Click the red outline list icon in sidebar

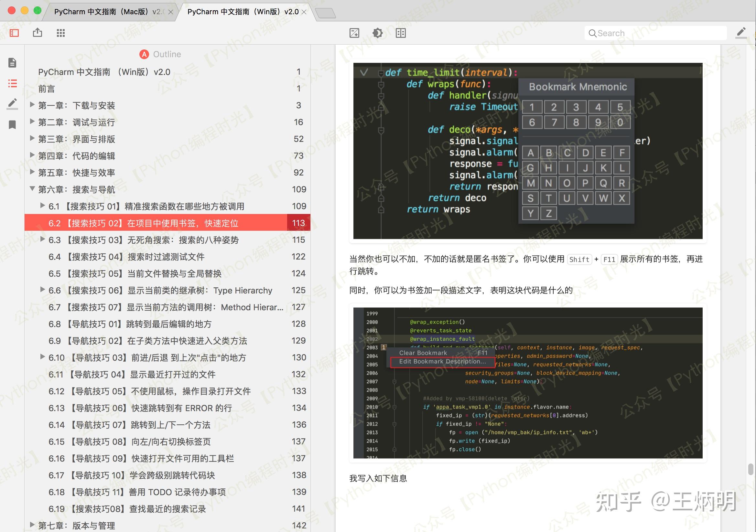click(13, 84)
